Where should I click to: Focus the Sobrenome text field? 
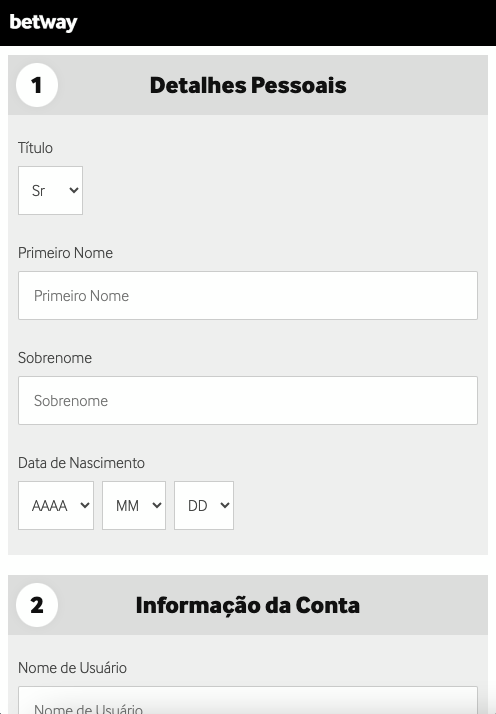[248, 401]
